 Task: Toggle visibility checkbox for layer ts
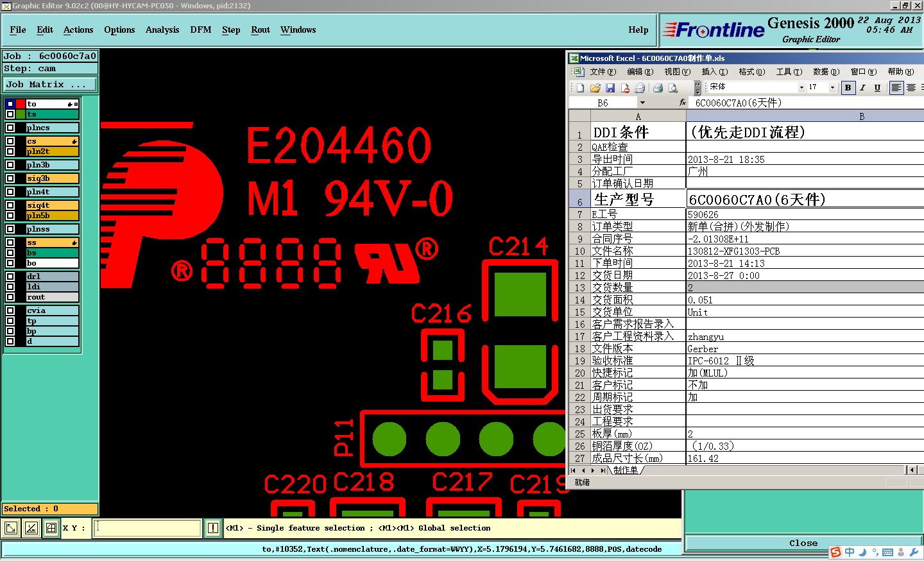10,114
